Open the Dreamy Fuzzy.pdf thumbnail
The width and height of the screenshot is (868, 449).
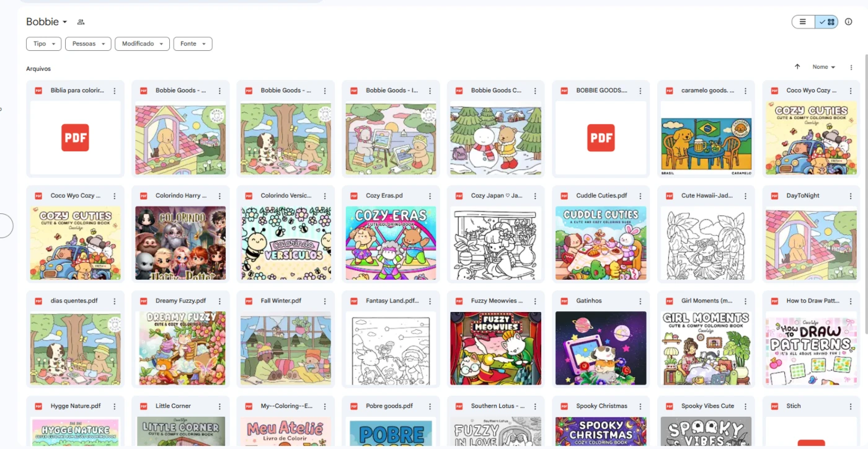coord(180,348)
